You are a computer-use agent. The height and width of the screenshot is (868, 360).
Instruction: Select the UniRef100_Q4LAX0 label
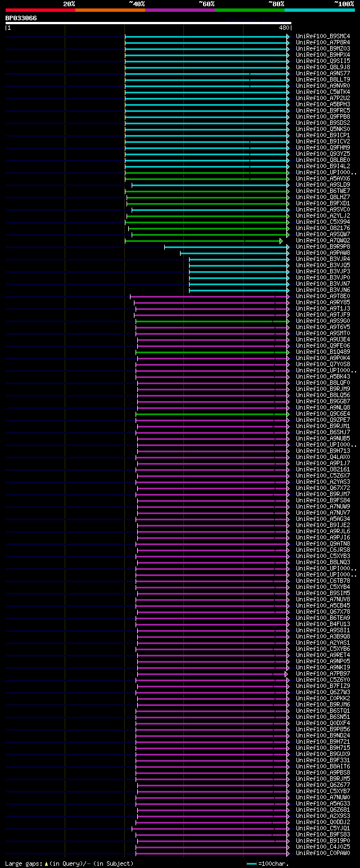tap(323, 457)
